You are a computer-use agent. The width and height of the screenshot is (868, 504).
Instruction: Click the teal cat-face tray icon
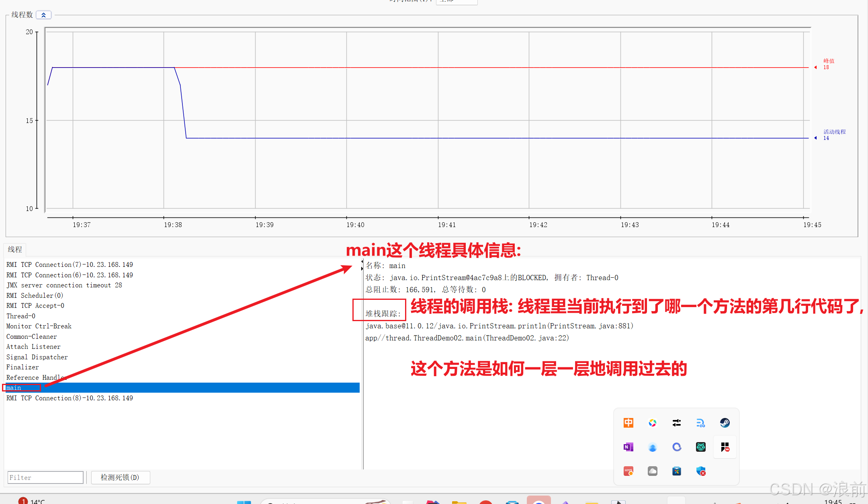coord(700,447)
